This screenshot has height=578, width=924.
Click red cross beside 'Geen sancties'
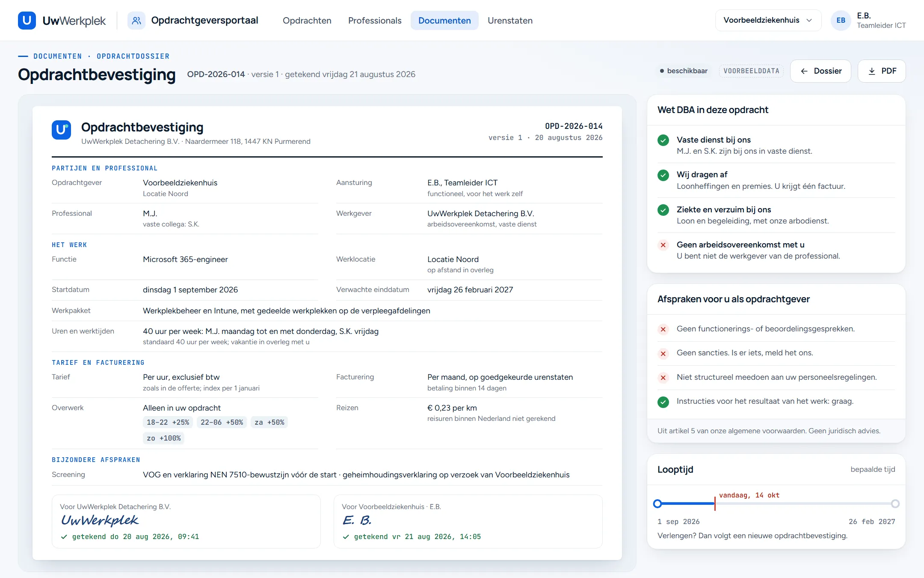pos(663,354)
